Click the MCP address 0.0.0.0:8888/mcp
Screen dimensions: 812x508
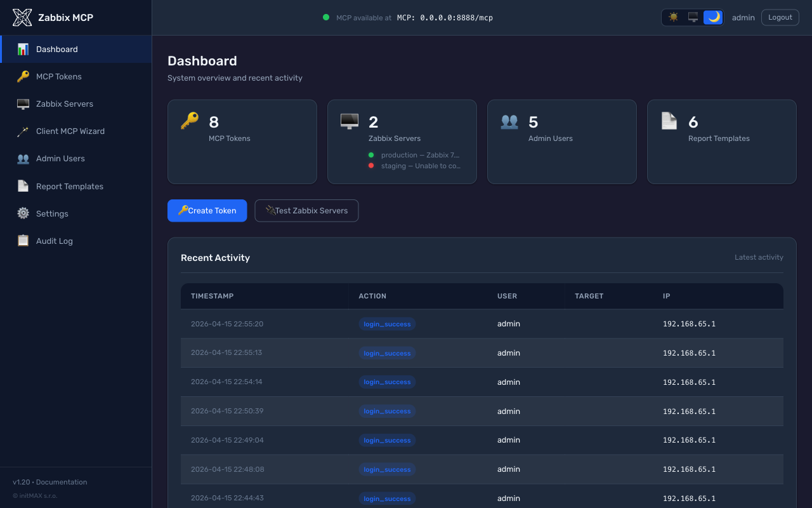(445, 18)
